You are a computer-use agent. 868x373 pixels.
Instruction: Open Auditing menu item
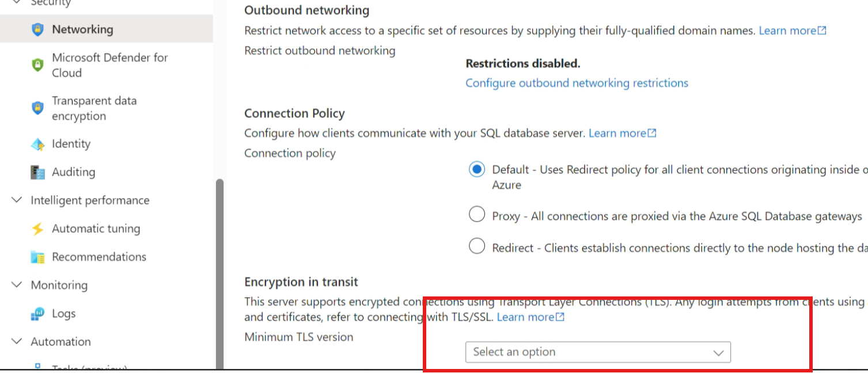click(x=73, y=172)
